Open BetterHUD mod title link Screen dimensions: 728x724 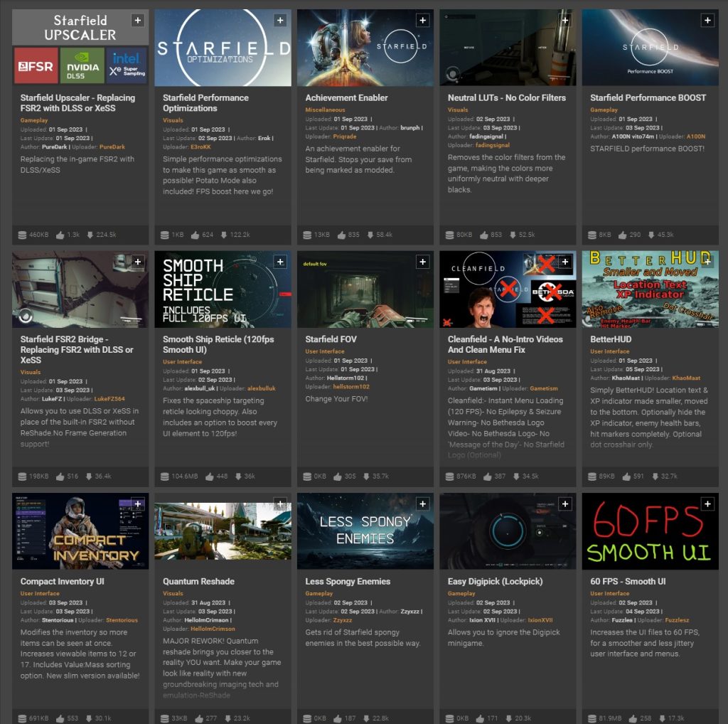[x=611, y=339]
